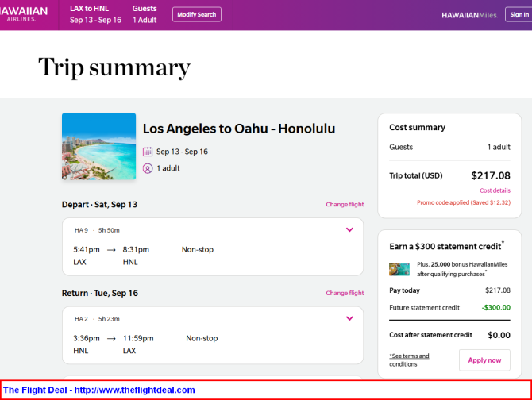Change the departing flight on Sep 13
The height and width of the screenshot is (400, 532).
point(345,205)
